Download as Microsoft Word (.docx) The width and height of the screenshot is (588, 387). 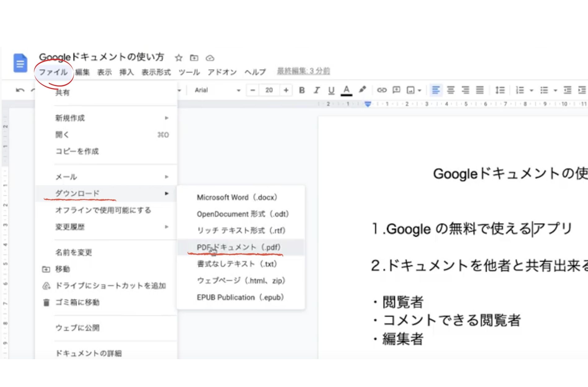(241, 197)
